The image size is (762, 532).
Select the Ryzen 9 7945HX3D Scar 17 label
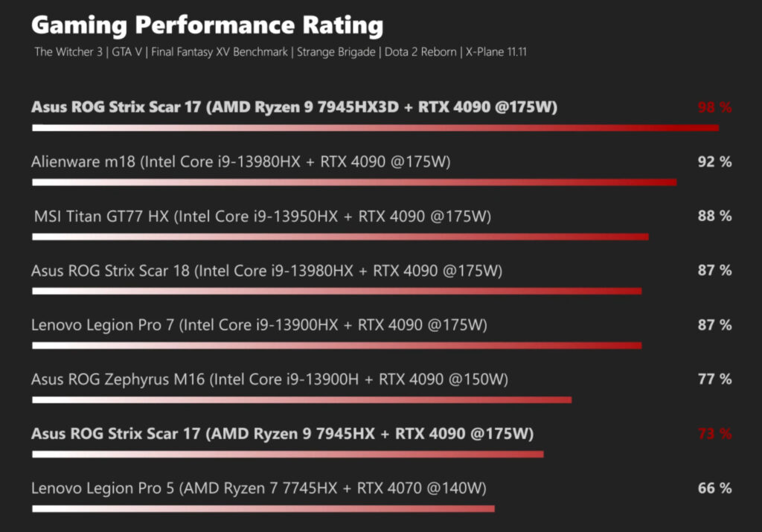click(x=294, y=107)
